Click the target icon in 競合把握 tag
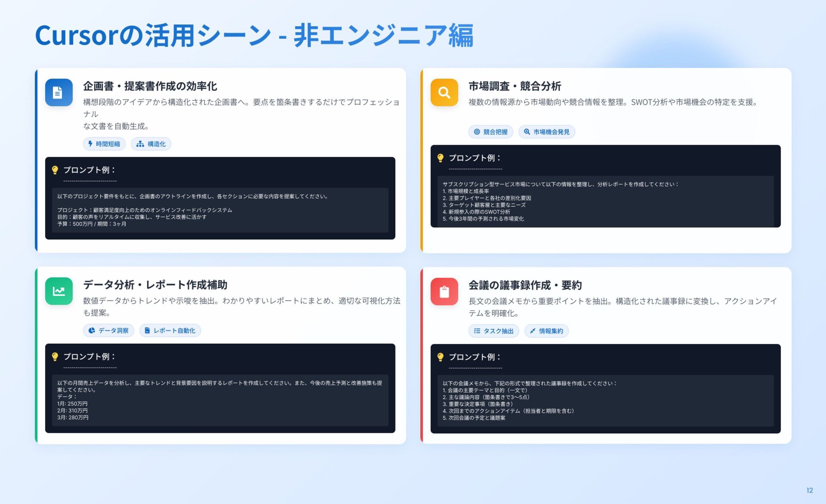This screenshot has height=504, width=826. 477,132
